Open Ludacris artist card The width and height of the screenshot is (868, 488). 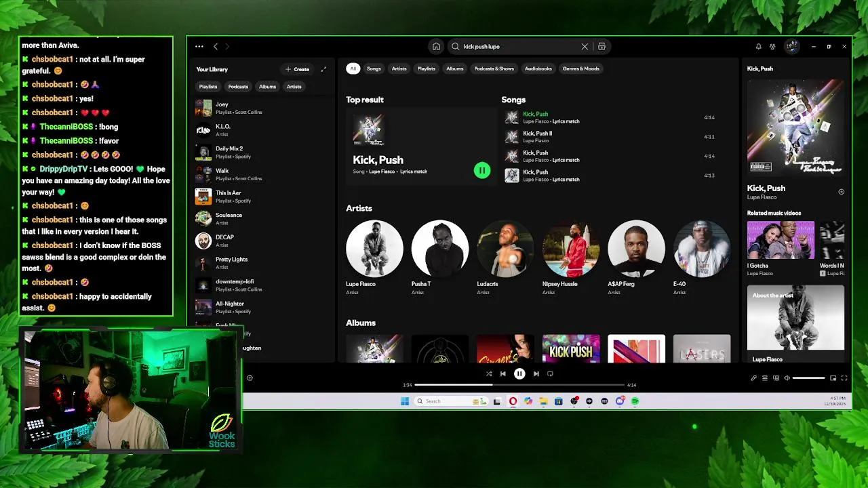coord(505,258)
